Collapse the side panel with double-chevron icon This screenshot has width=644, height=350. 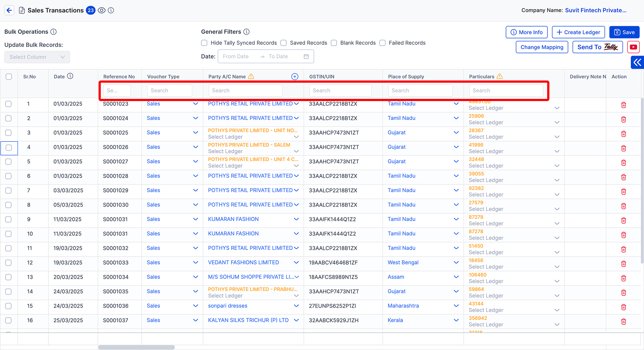coord(637,63)
